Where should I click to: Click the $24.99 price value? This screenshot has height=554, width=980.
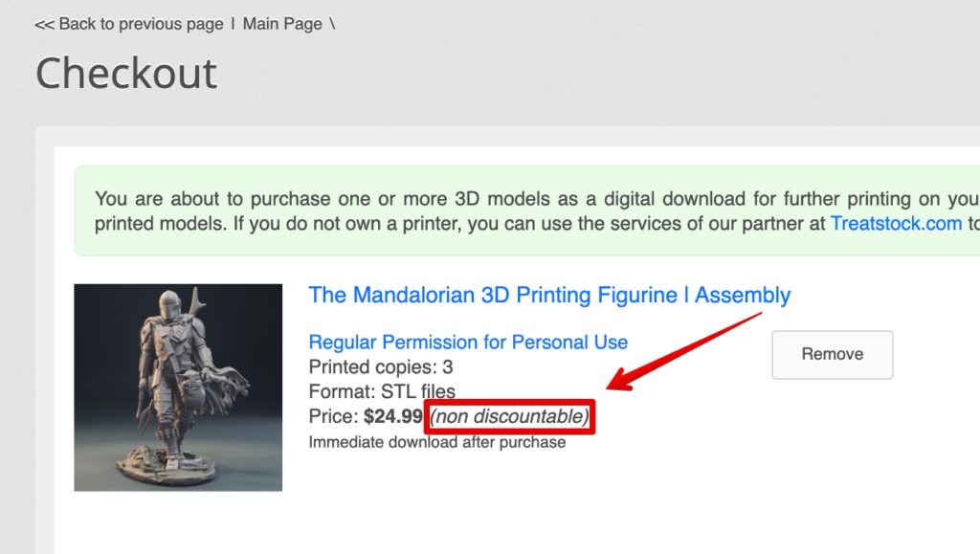coord(393,416)
